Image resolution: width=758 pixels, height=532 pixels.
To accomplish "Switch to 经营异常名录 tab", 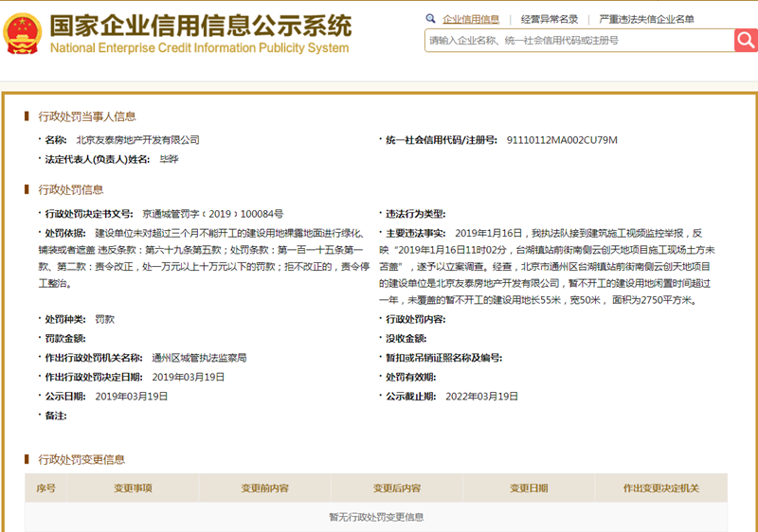I will [550, 18].
